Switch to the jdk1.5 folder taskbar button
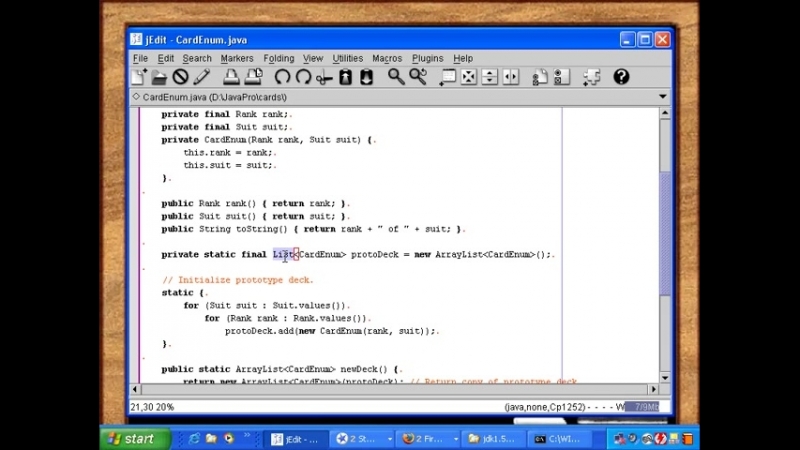This screenshot has height=450, width=800. click(494, 438)
